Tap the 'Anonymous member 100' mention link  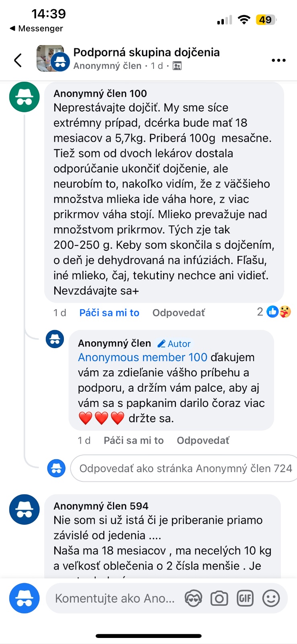click(143, 357)
